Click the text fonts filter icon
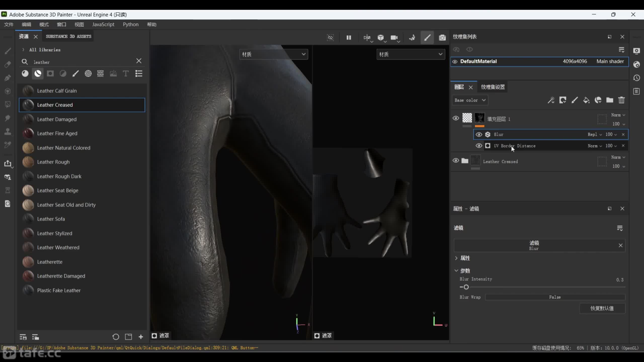 126,73
